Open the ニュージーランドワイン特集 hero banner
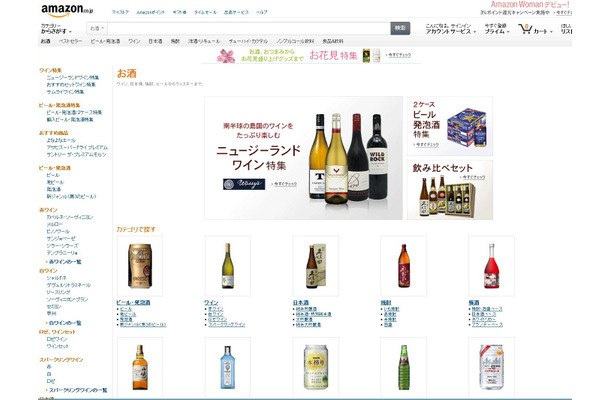Image resolution: width=610 pixels, height=400 pixels. (303, 158)
